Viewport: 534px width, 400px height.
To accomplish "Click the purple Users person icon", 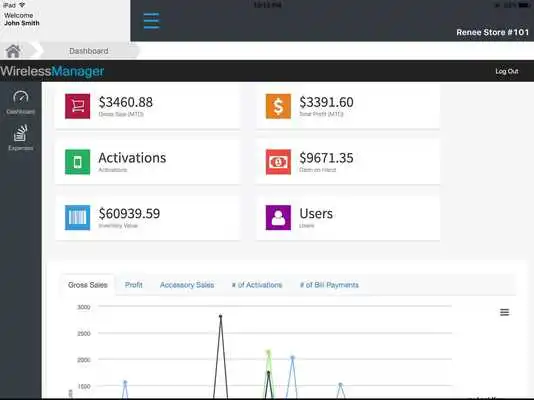I will click(278, 218).
